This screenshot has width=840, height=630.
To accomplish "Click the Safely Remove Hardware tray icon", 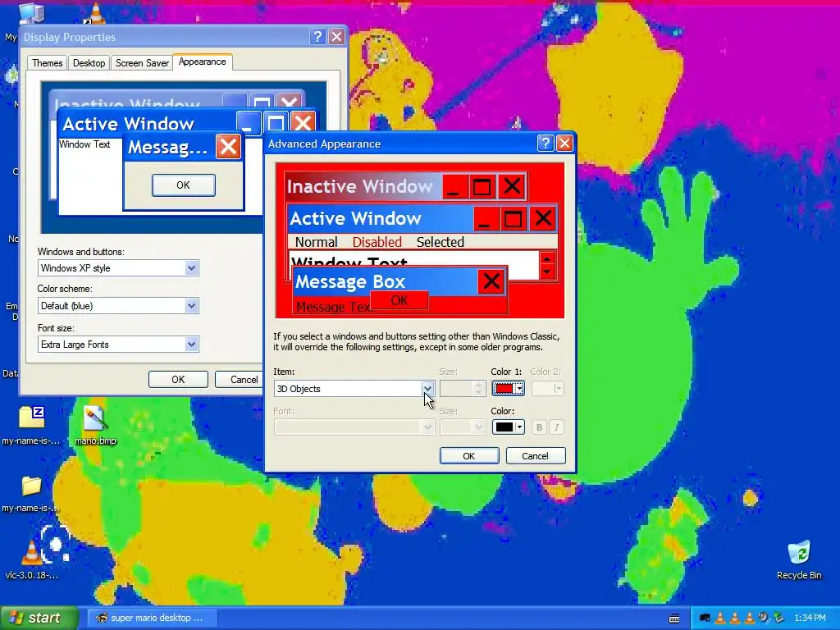I will [x=779, y=619].
